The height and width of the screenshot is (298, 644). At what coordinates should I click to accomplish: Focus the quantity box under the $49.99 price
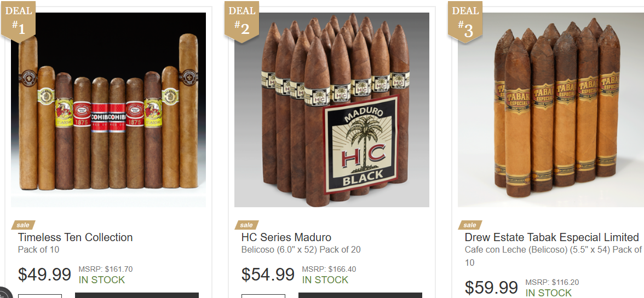[x=40, y=296]
